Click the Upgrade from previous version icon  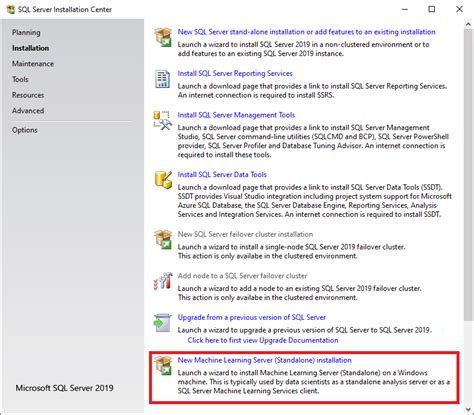coord(163,323)
